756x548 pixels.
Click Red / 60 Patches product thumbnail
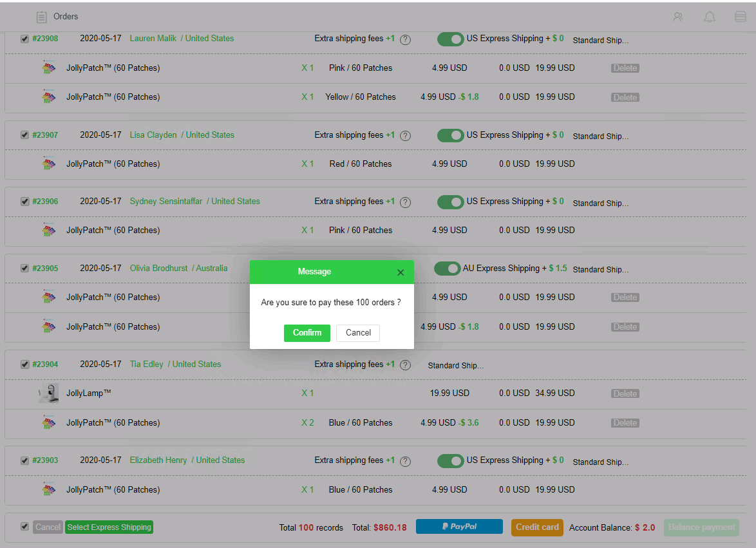[48, 164]
